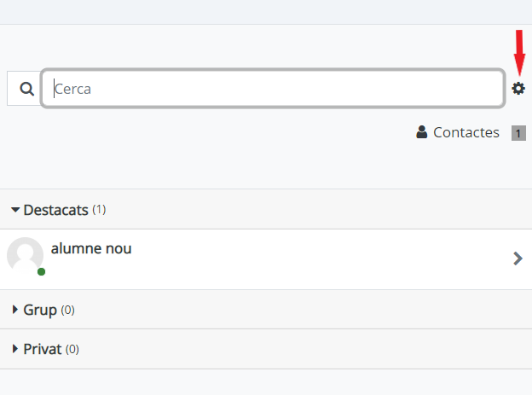Open messaging settings gear icon

518,89
